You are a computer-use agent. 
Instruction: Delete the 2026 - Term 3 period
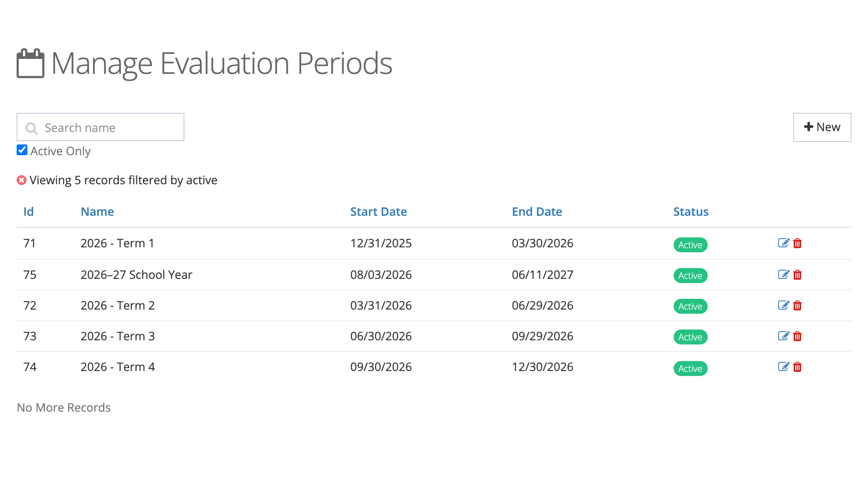[x=797, y=336]
